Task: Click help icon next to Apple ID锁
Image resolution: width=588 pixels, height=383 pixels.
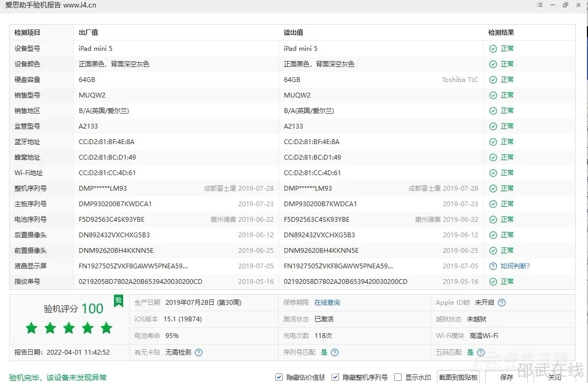Action: 502,303
